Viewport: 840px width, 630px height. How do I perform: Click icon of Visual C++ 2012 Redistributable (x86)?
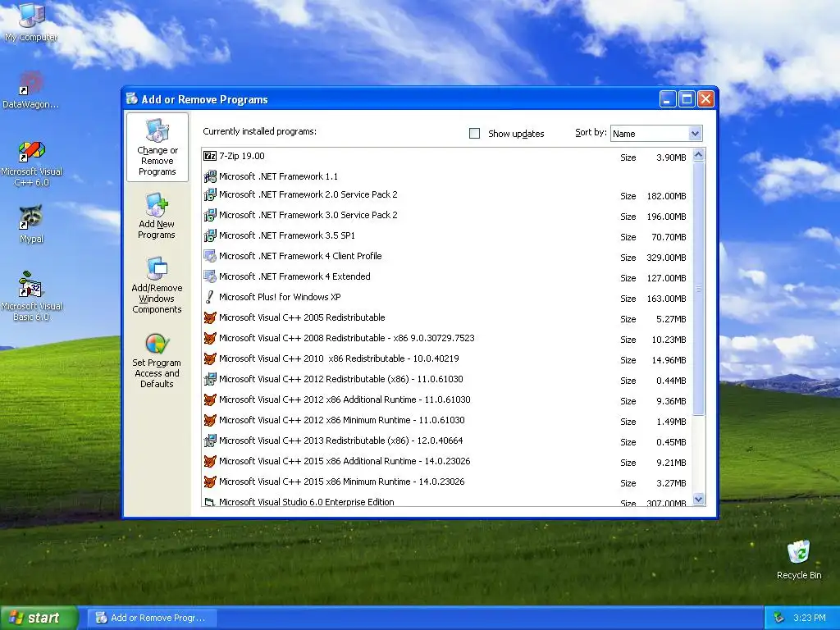point(210,379)
